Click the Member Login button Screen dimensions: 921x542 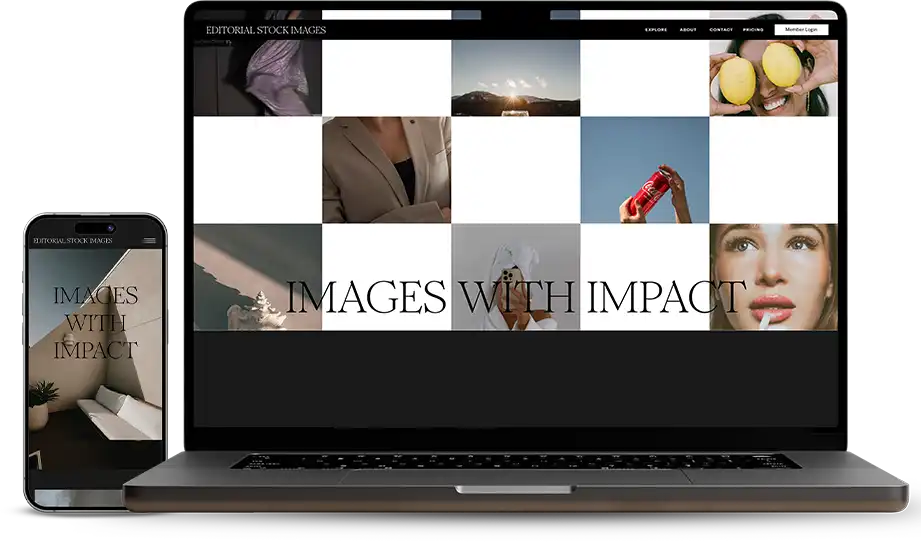click(x=801, y=29)
